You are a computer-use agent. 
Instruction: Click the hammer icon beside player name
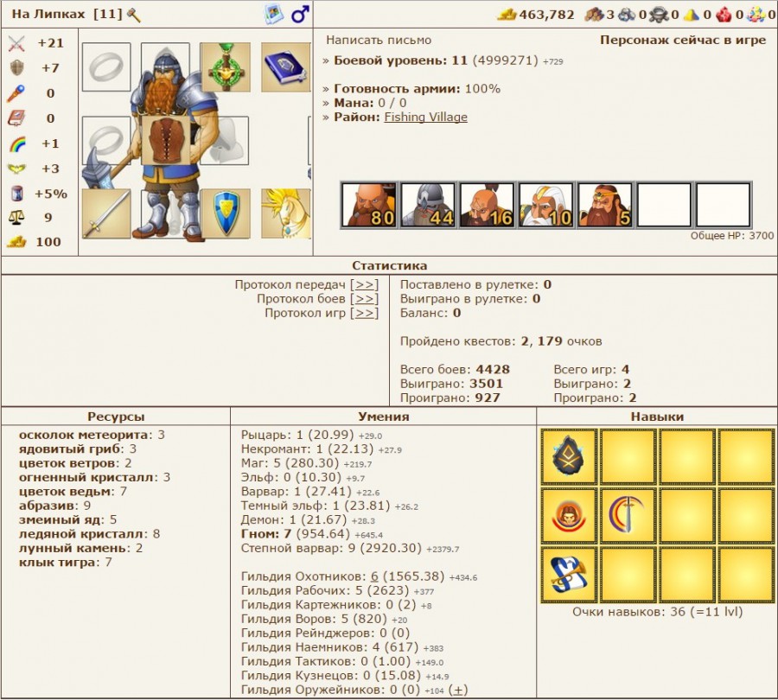133,15
